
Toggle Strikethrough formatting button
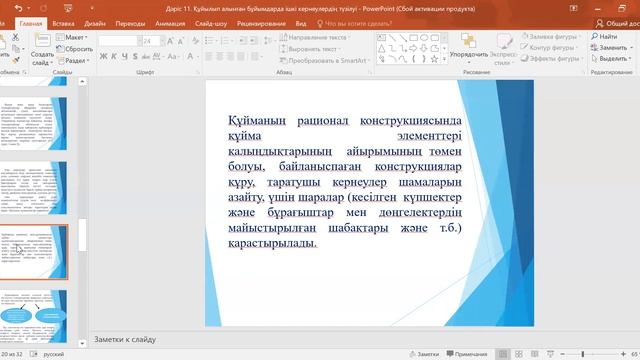(x=145, y=56)
